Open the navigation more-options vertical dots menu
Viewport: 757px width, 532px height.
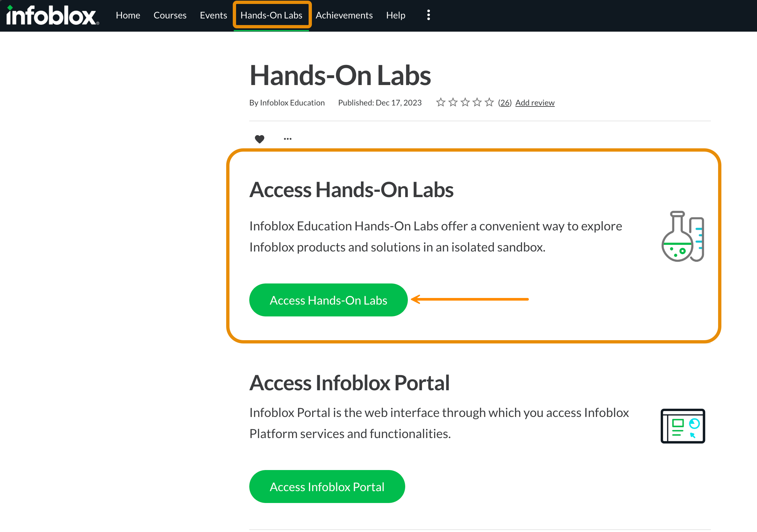tap(428, 15)
